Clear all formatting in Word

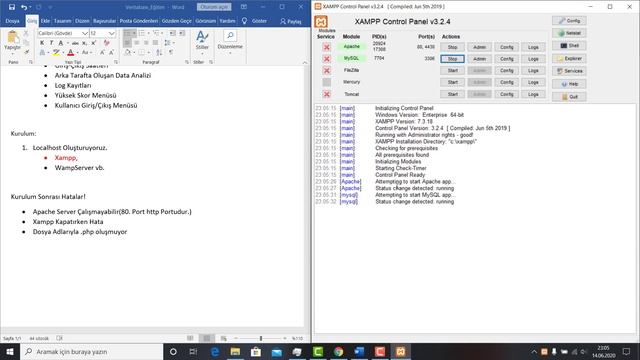107,43
